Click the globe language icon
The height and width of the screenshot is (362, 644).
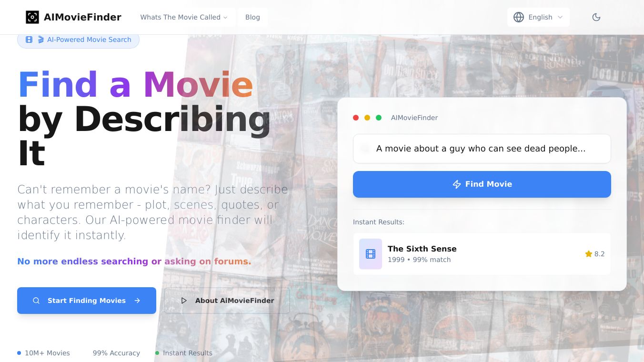point(519,17)
